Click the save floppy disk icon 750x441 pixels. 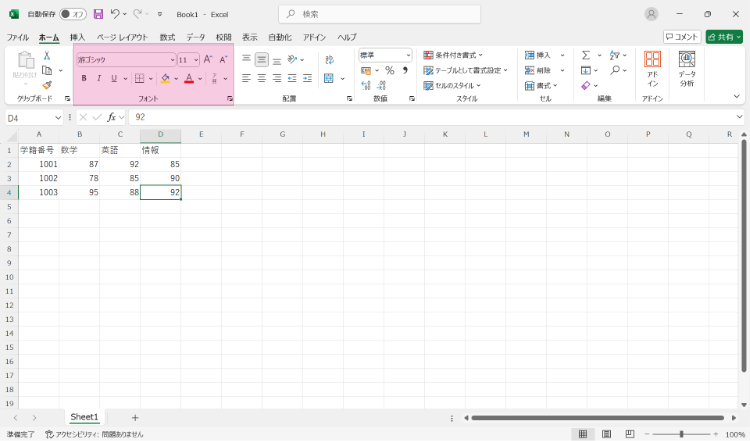pos(98,15)
